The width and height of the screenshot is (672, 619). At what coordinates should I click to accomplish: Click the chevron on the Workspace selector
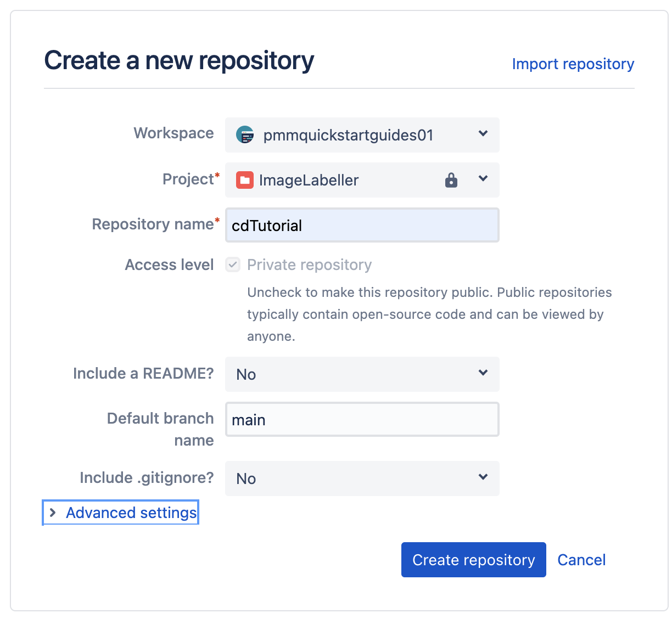click(483, 133)
